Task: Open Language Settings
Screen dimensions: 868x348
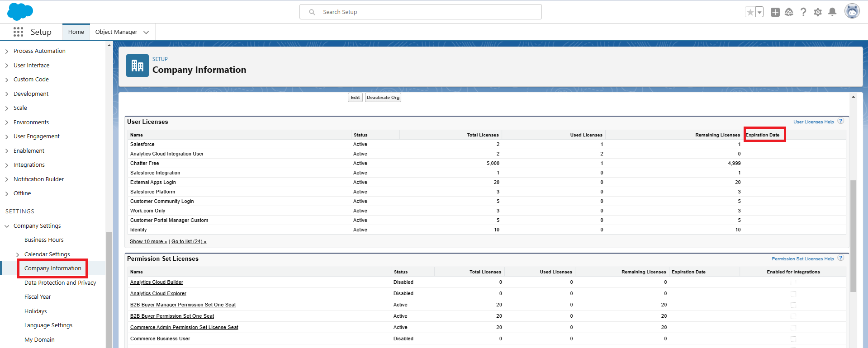Action: coord(48,325)
